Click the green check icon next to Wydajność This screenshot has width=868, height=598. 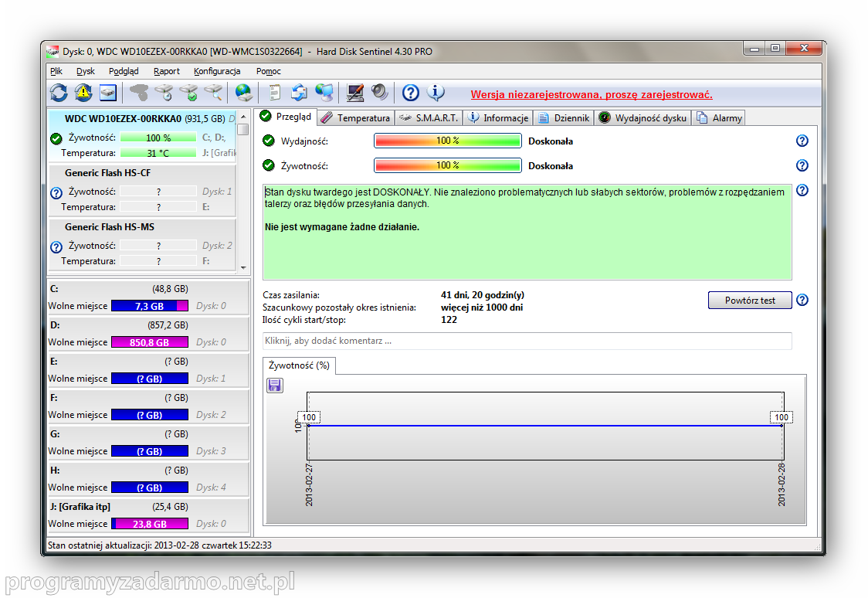click(x=269, y=141)
